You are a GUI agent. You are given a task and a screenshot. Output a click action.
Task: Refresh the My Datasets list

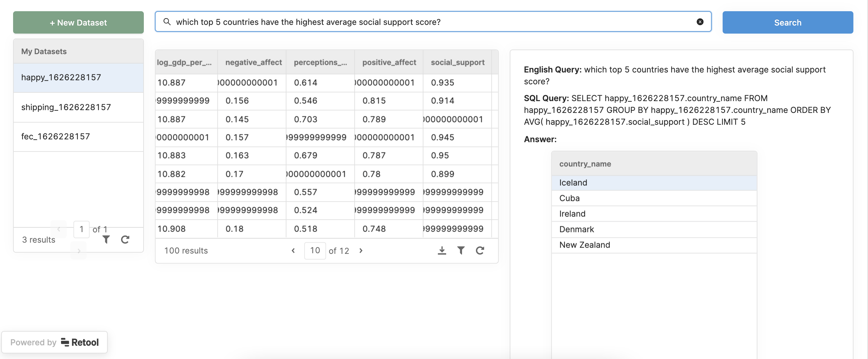point(125,240)
